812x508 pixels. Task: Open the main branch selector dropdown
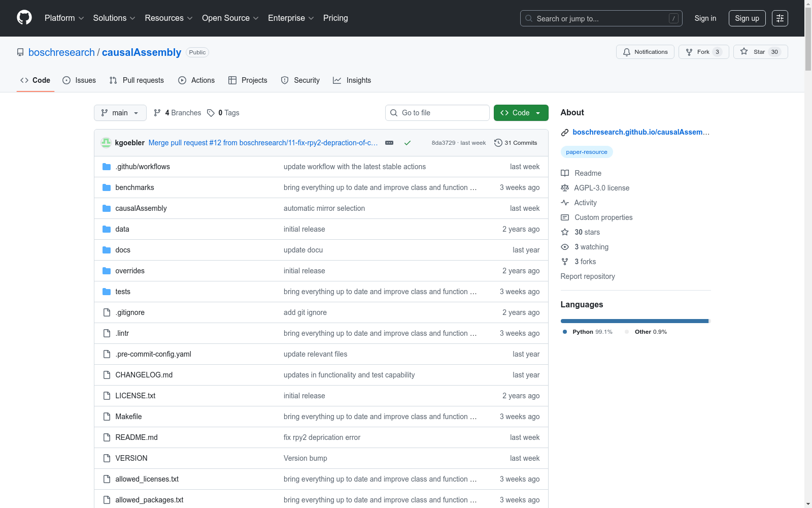pos(120,113)
